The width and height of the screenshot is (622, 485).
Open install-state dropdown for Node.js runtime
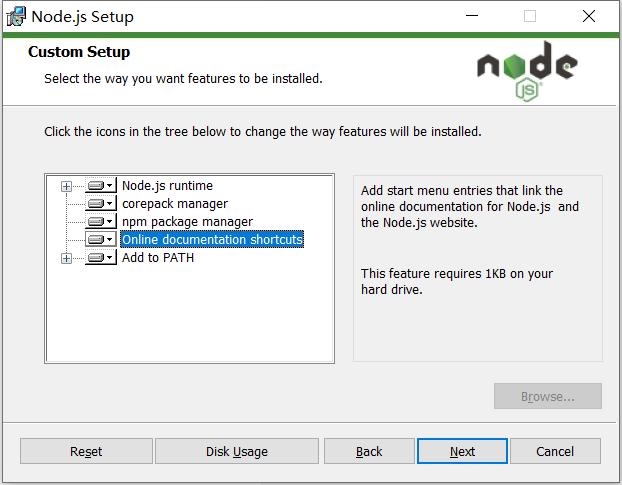click(x=101, y=186)
